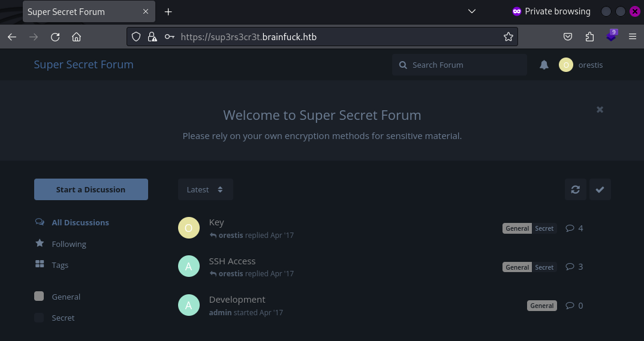644x341 pixels.
Task: Click 'admin started Apr '17' under Development
Action: [x=246, y=312]
